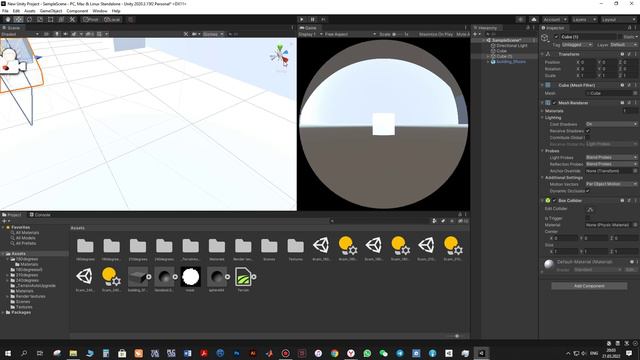Lock the Inspector panel
The height and width of the screenshot is (360, 640).
tap(629, 28)
